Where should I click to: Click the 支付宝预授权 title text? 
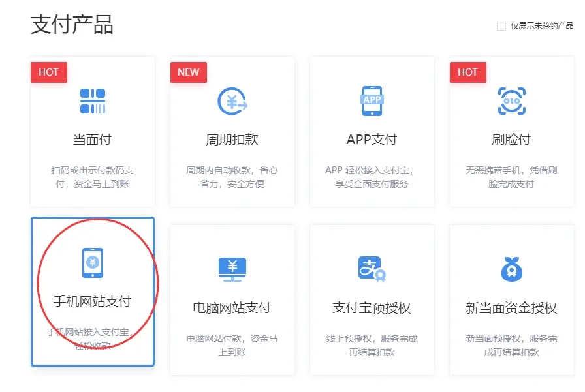pyautogui.click(x=372, y=307)
